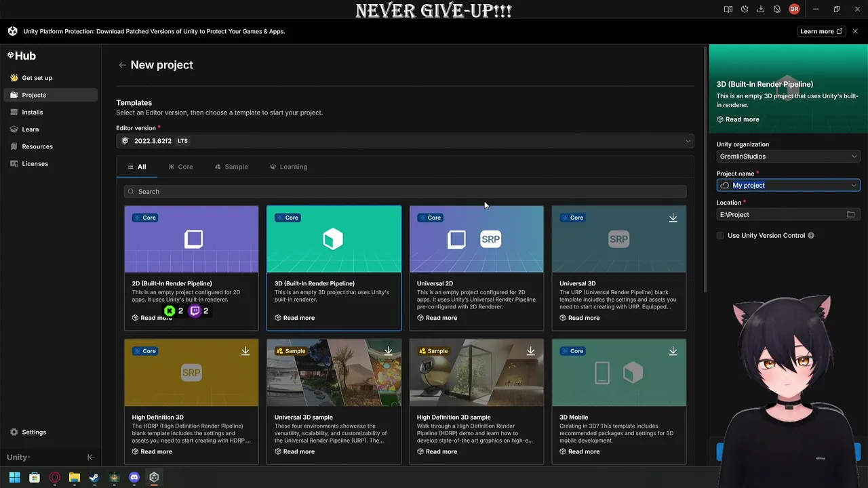Download the High Definition 3D template

245,351
